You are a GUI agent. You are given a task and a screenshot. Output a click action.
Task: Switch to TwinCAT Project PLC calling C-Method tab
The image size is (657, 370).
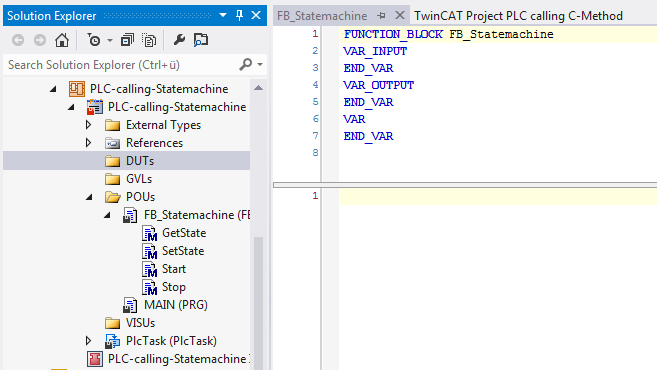tap(518, 16)
